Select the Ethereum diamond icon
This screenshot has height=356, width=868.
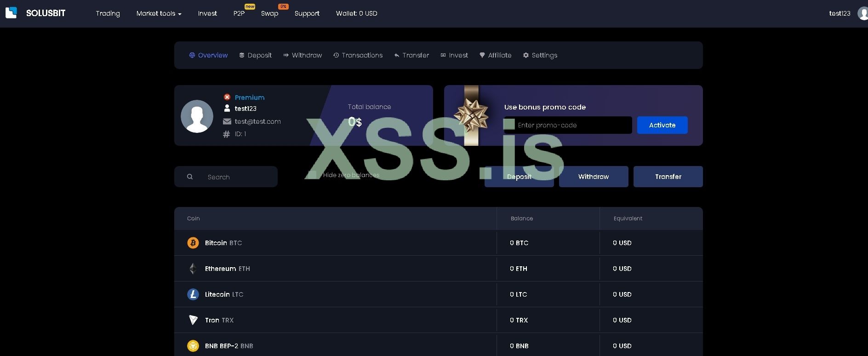(x=193, y=269)
